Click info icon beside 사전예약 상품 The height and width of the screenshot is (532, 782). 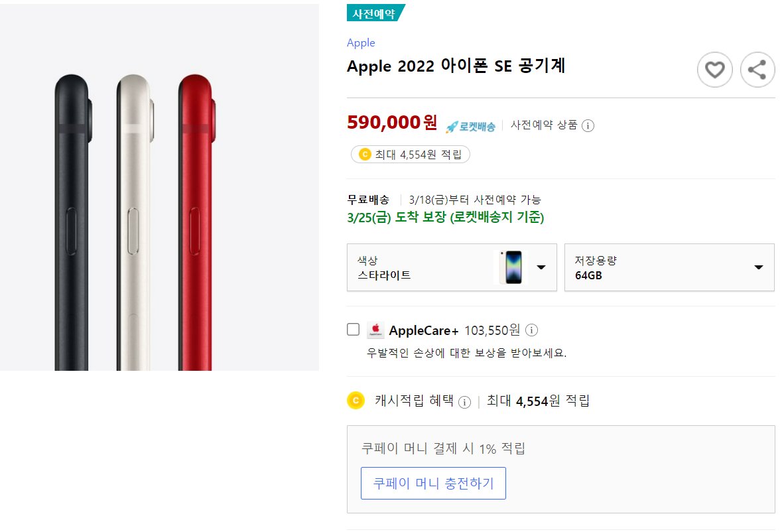[588, 125]
